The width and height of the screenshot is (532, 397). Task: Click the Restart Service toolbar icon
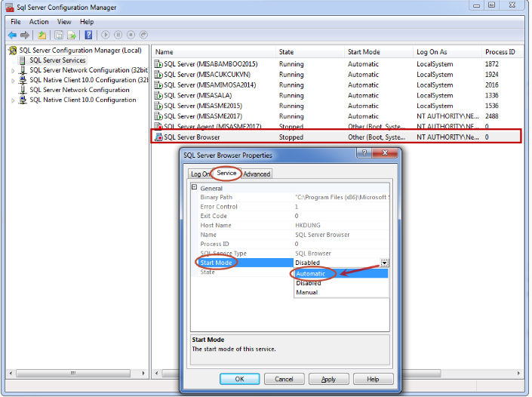[144, 35]
